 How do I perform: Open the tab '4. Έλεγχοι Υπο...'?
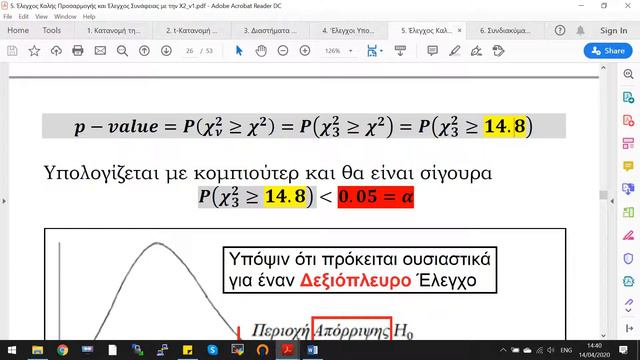coord(348,31)
